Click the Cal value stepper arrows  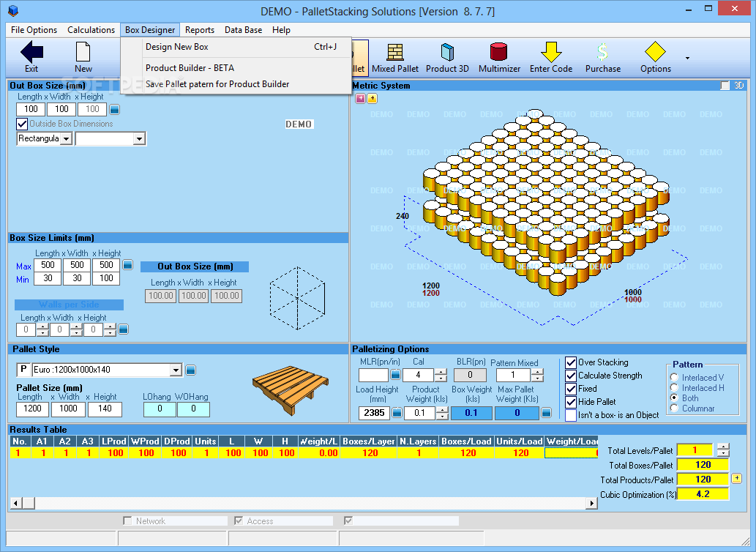441,375
